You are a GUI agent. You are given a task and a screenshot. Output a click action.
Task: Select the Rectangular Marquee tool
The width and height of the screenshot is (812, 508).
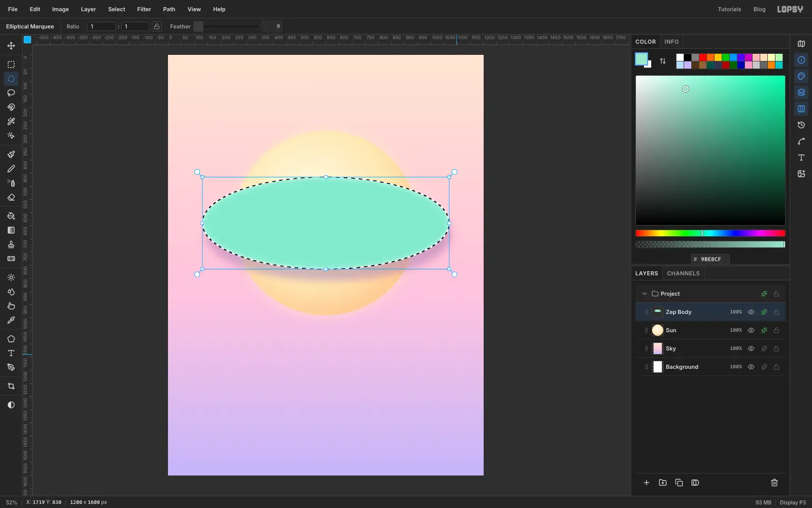(11, 65)
